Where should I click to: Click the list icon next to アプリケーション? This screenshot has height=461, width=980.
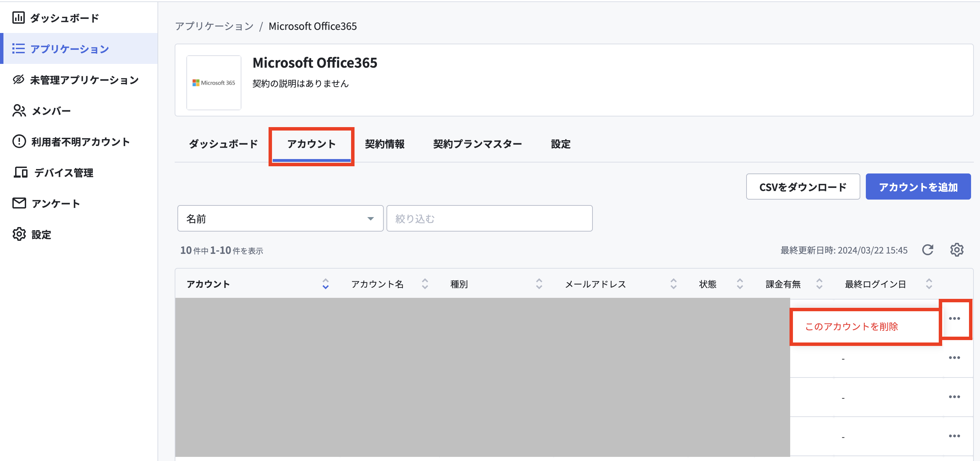point(18,49)
